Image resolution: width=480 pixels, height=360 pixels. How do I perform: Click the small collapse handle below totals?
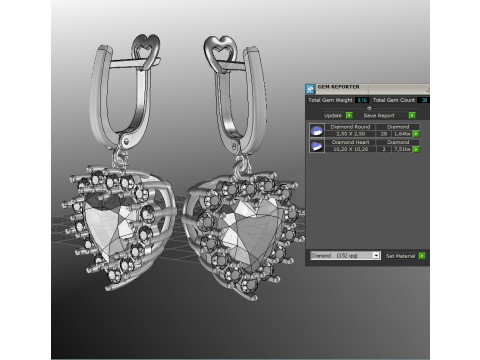369,108
